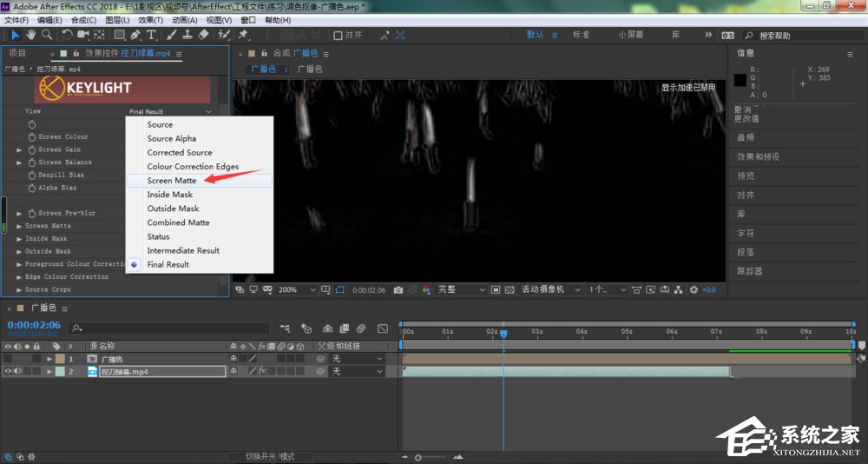Enable the 对齐 snapping checkbox
The width and height of the screenshot is (868, 464).
pos(339,36)
